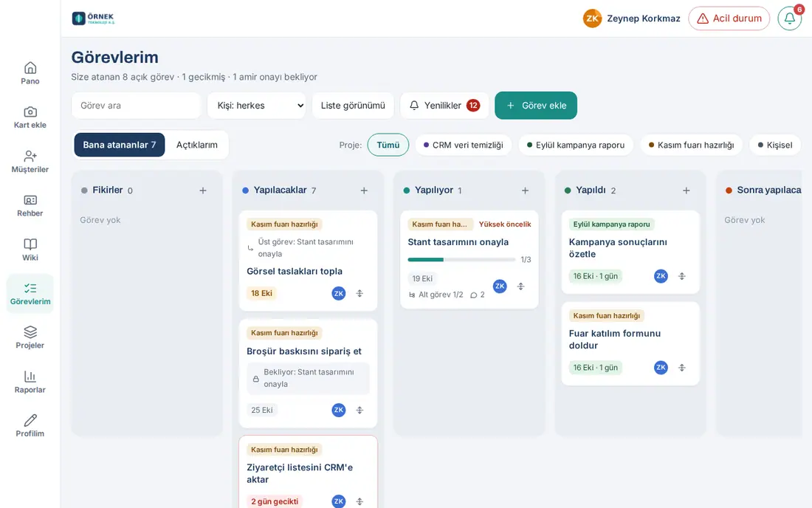Click the Görev ekle button
Image resolution: width=812 pixels, height=508 pixels.
(536, 106)
